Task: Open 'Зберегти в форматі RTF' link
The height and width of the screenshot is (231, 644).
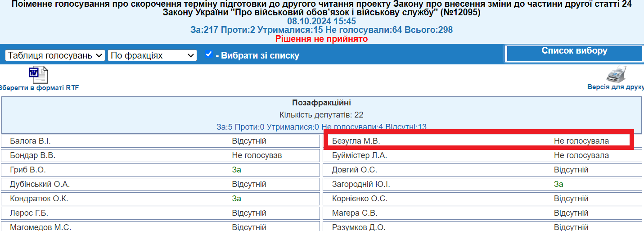Action: click(39, 88)
